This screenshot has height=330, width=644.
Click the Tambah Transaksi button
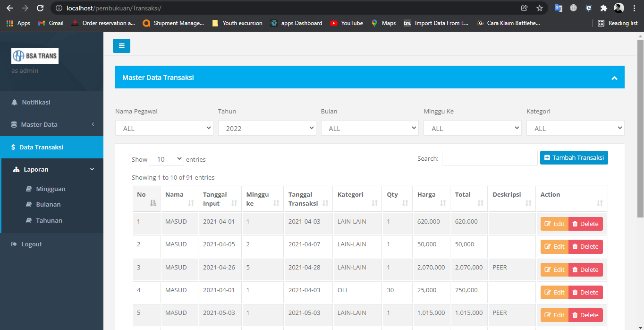click(574, 158)
